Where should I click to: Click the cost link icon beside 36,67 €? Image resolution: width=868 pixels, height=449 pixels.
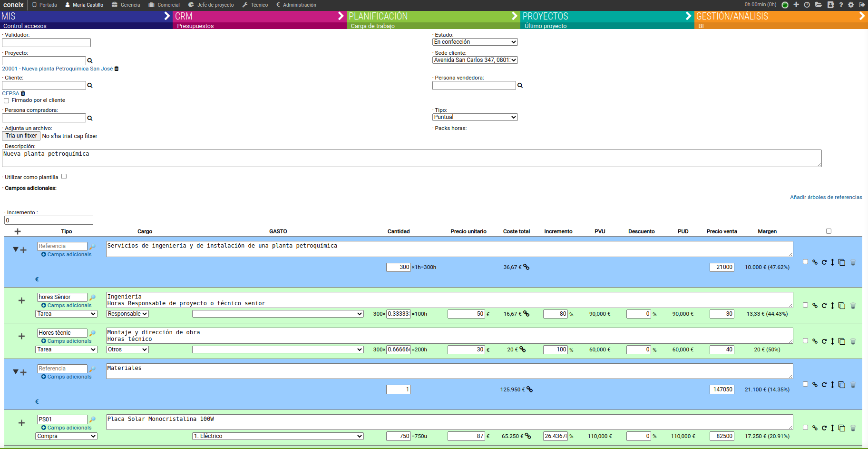tap(527, 267)
